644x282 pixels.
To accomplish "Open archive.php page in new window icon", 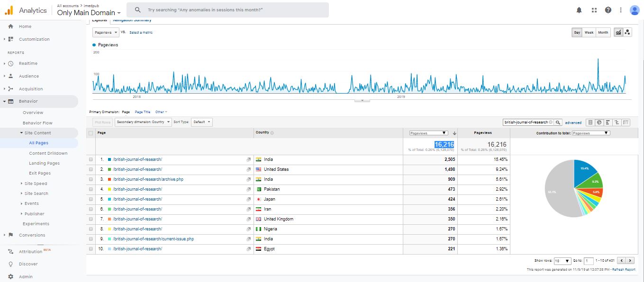I will [249, 179].
